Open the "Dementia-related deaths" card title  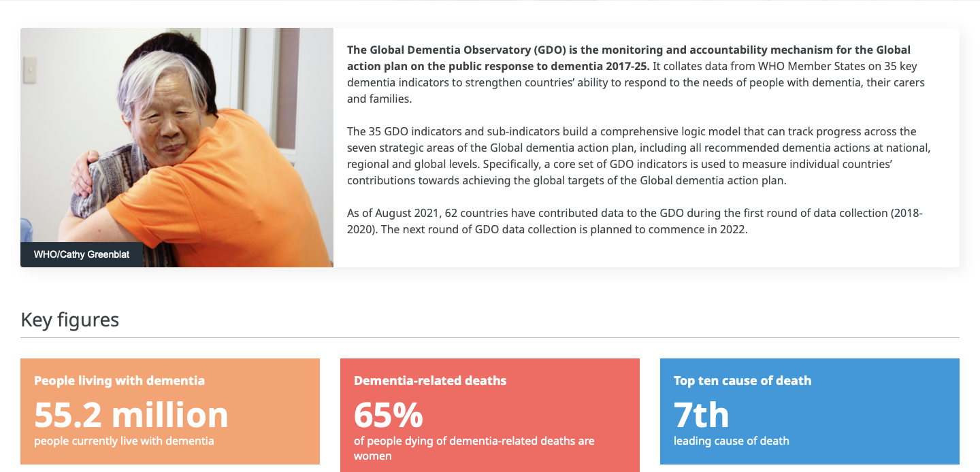(x=430, y=381)
